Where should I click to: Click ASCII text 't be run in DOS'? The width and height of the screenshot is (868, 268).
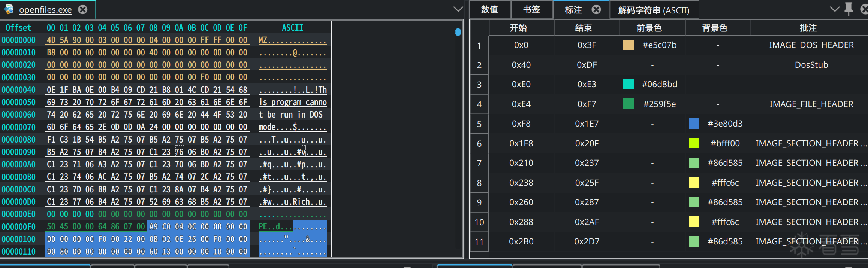click(x=290, y=115)
